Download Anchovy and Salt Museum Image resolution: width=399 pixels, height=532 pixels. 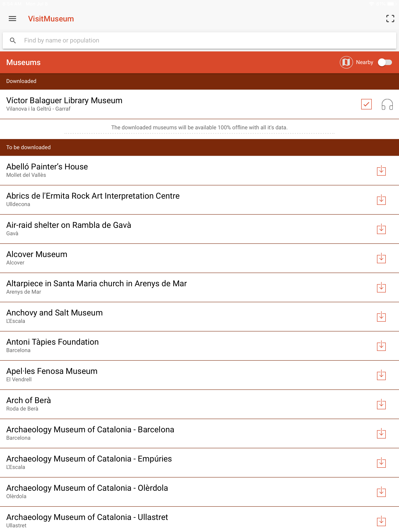pyautogui.click(x=381, y=317)
